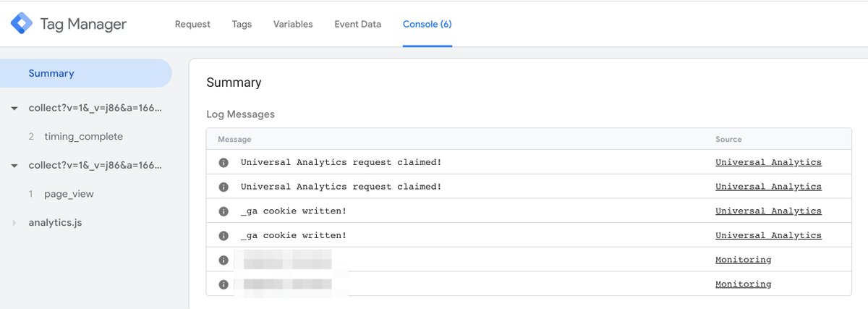The height and width of the screenshot is (309, 868).
Task: Open the last Monitoring source link
Action: pyautogui.click(x=744, y=284)
